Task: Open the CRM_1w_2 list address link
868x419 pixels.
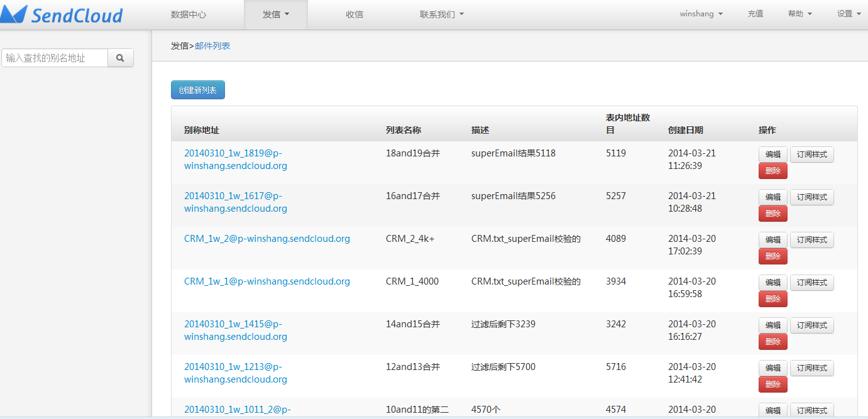Action: (x=267, y=239)
